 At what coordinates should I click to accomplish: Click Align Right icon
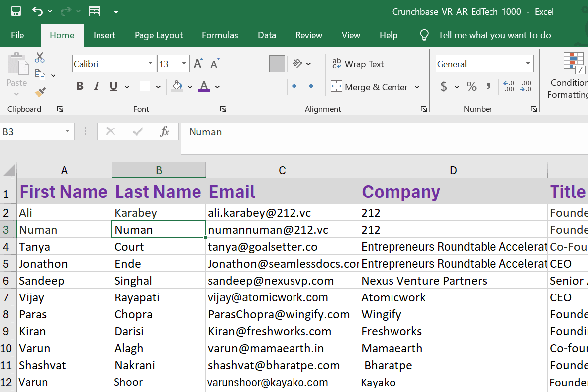click(277, 86)
